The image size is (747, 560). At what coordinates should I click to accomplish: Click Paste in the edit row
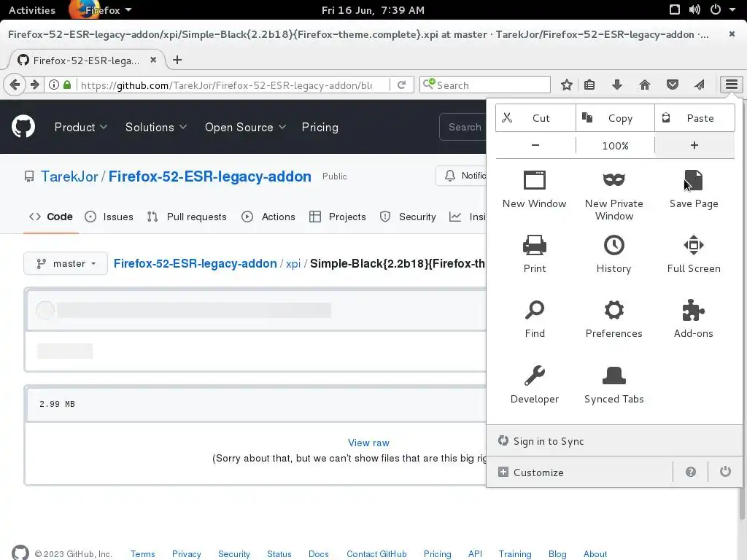point(694,118)
